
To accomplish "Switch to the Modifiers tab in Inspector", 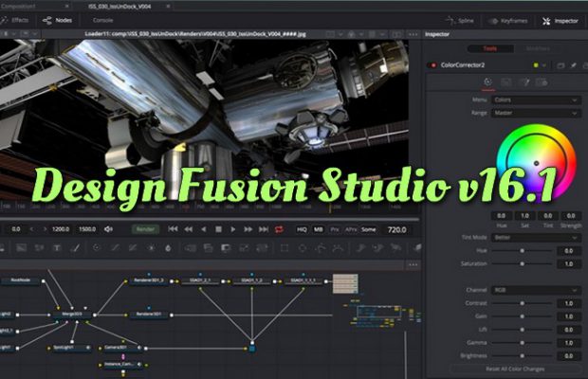I will tap(538, 48).
